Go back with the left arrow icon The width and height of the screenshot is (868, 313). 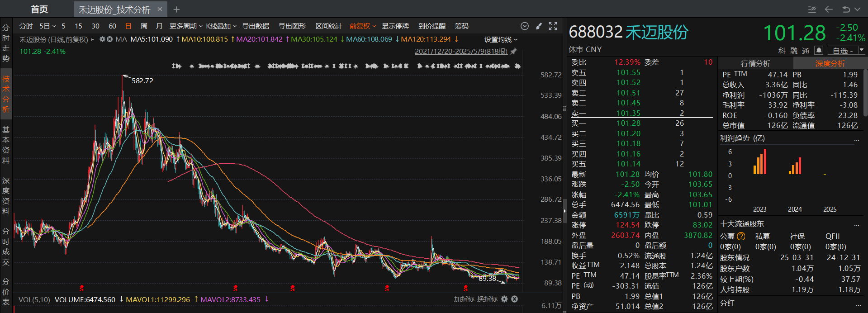tap(829, 9)
